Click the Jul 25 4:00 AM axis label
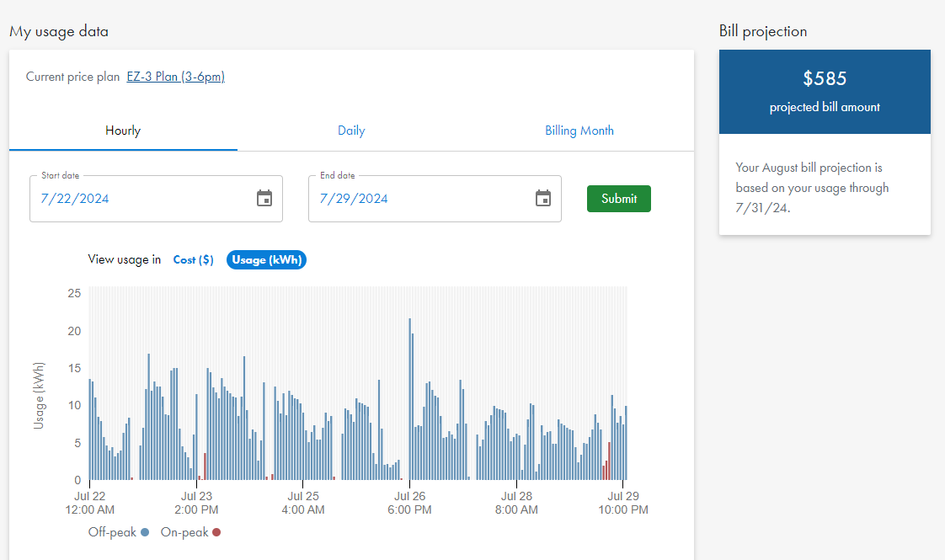Screen dimensions: 945x560 (x=302, y=503)
